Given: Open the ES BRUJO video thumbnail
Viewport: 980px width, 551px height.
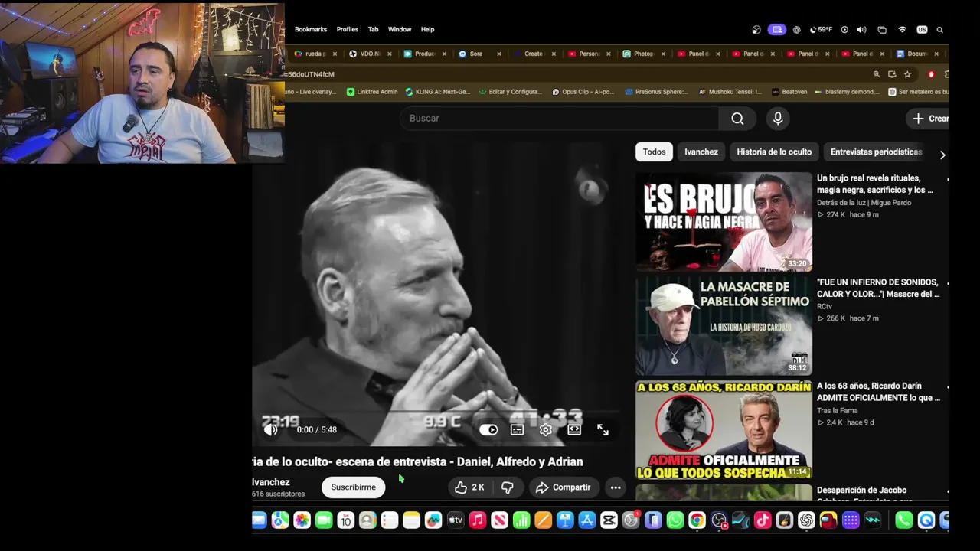Looking at the screenshot, I should 724,222.
